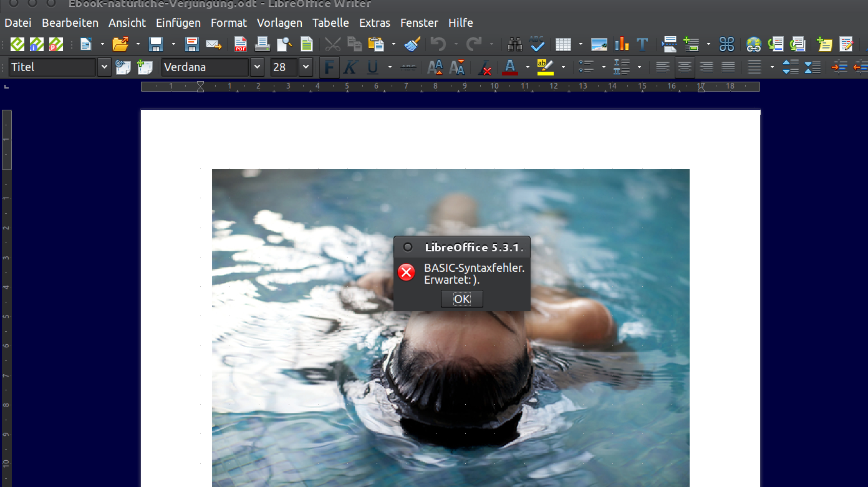The height and width of the screenshot is (487, 868).
Task: Click the Redo arrow
Action: 475,44
